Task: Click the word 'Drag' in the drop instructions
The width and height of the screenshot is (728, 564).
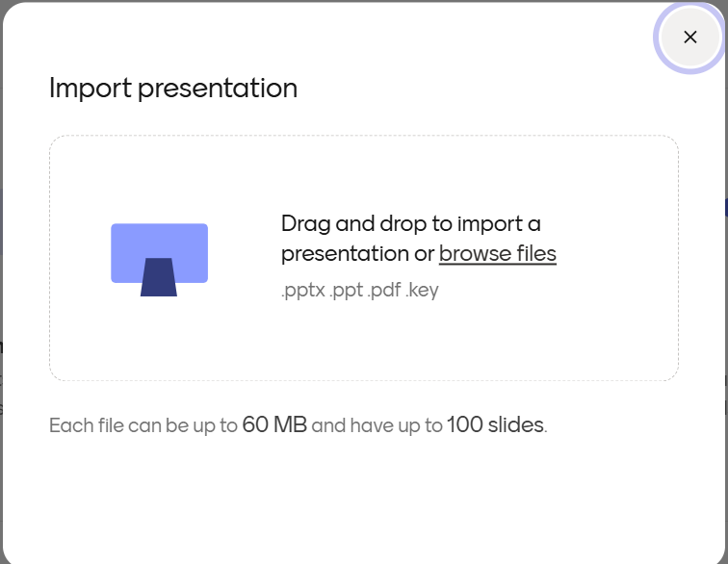Action: (305, 224)
